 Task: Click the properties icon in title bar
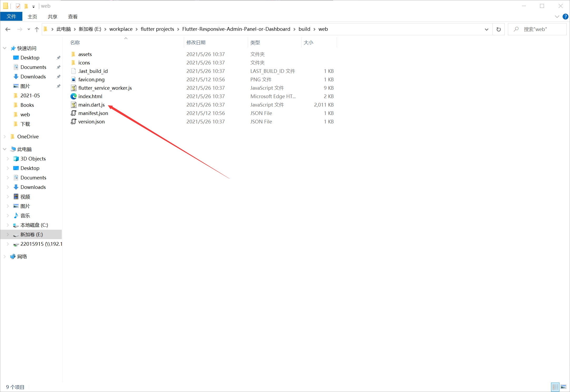[18, 6]
